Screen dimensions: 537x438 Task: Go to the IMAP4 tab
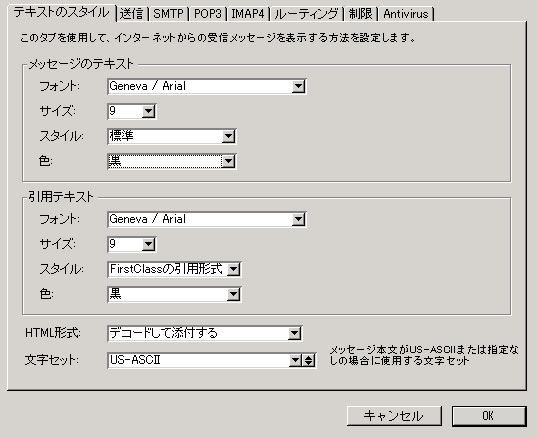[249, 14]
